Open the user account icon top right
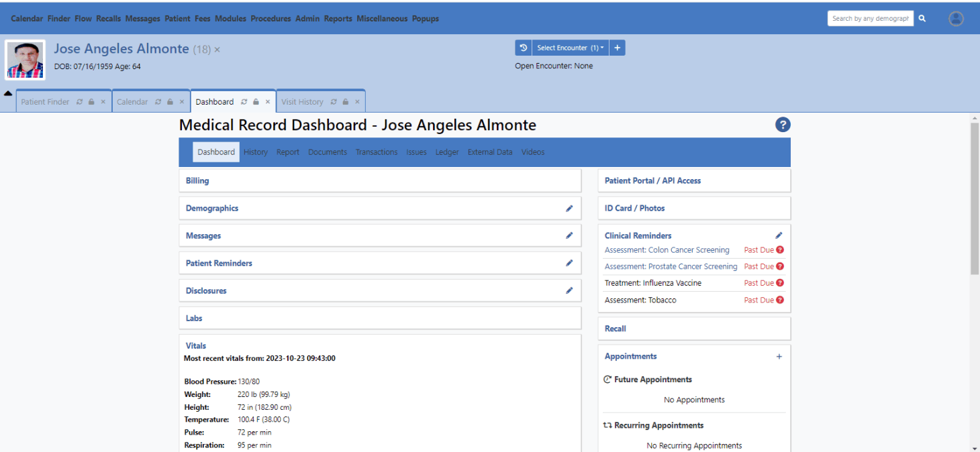This screenshot has height=452, width=980. 956,18
